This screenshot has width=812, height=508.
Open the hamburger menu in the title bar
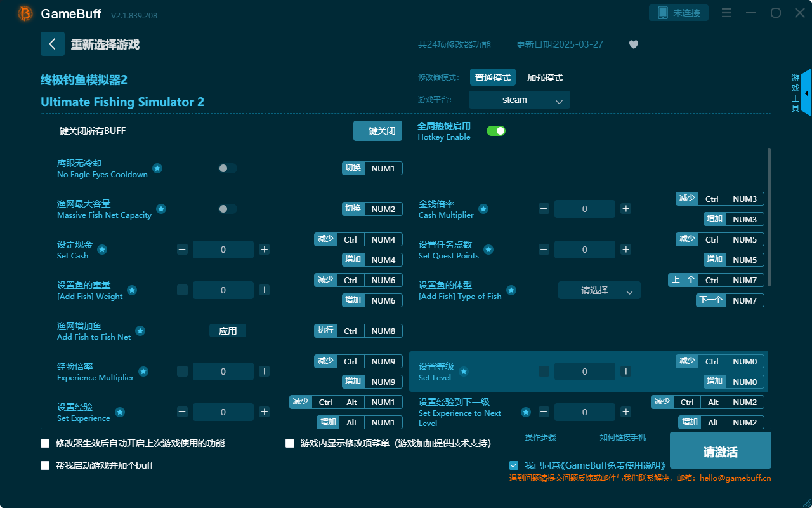(x=726, y=13)
